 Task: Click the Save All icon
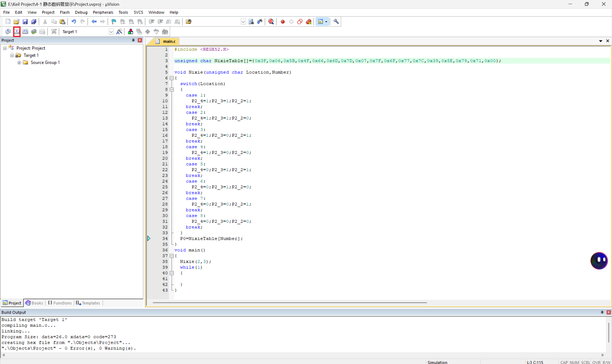tap(34, 22)
